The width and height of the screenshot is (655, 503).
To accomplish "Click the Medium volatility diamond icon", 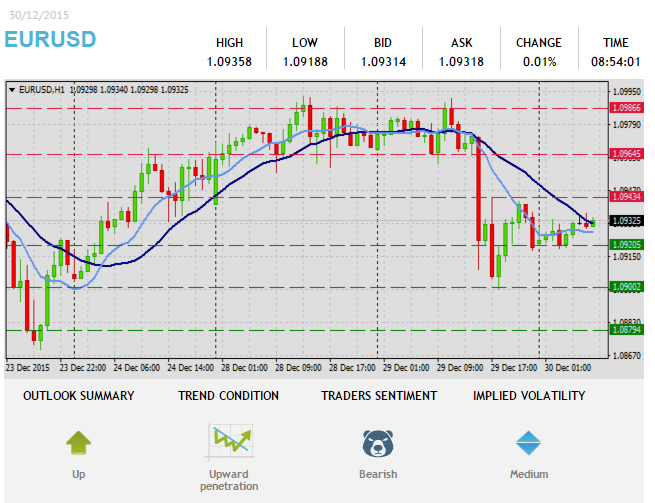I will [x=528, y=443].
